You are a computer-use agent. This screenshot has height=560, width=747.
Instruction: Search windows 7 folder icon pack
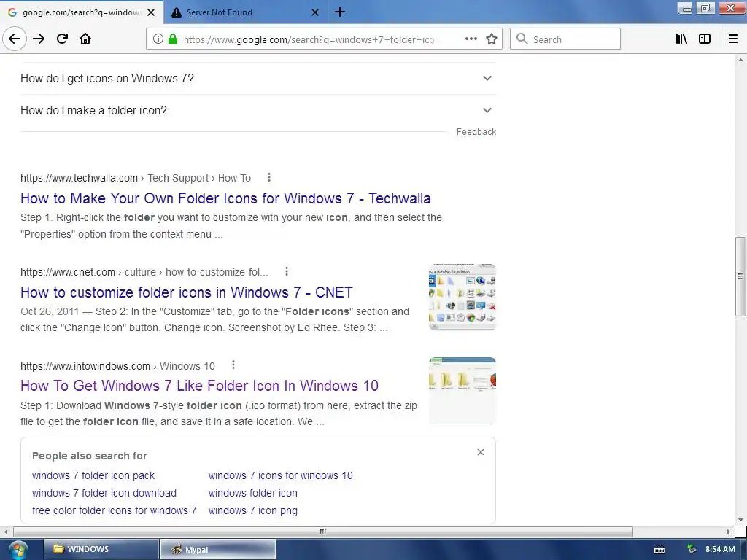pos(93,475)
